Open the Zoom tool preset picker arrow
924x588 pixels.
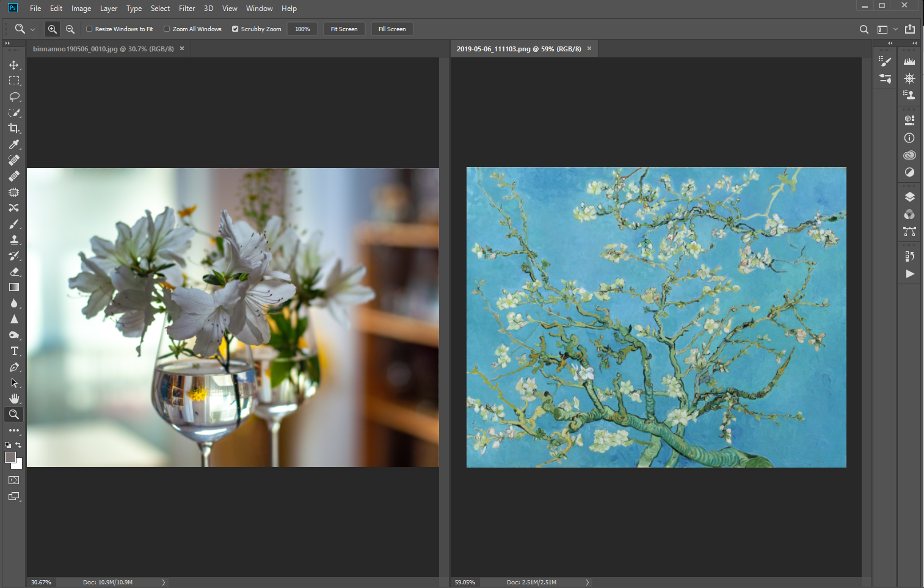coord(32,29)
